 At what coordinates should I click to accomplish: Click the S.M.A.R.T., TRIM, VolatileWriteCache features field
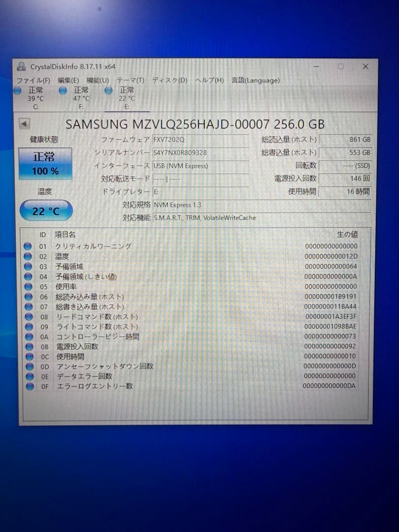[262, 218]
